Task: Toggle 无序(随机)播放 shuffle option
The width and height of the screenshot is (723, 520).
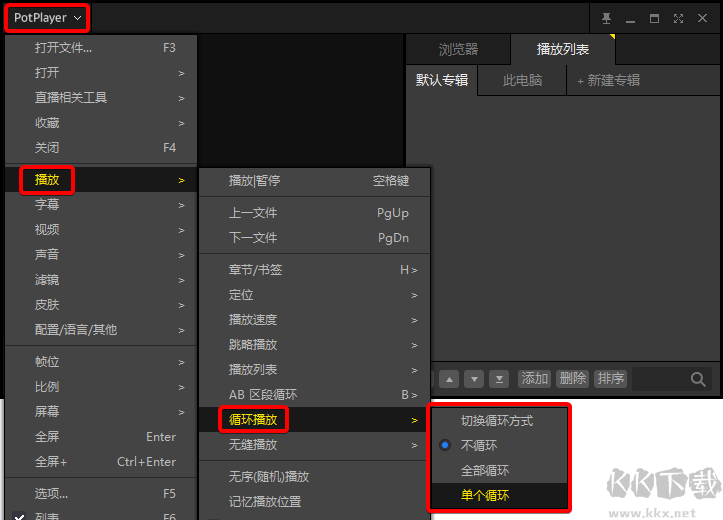Action: [x=315, y=477]
